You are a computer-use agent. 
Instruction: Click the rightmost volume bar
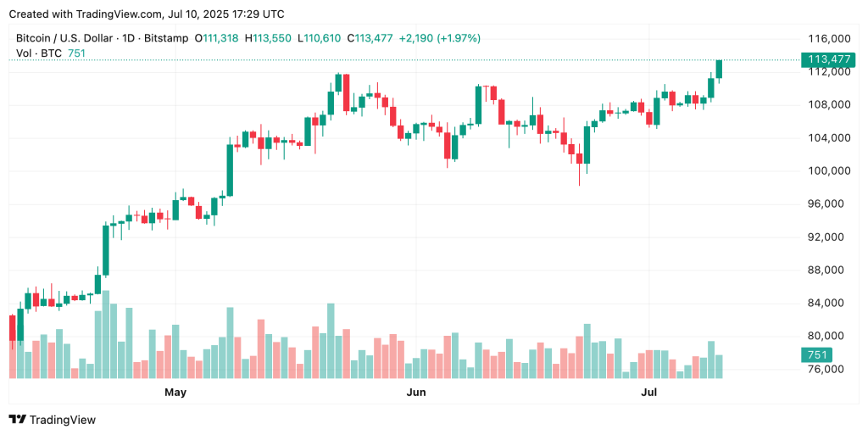719,365
